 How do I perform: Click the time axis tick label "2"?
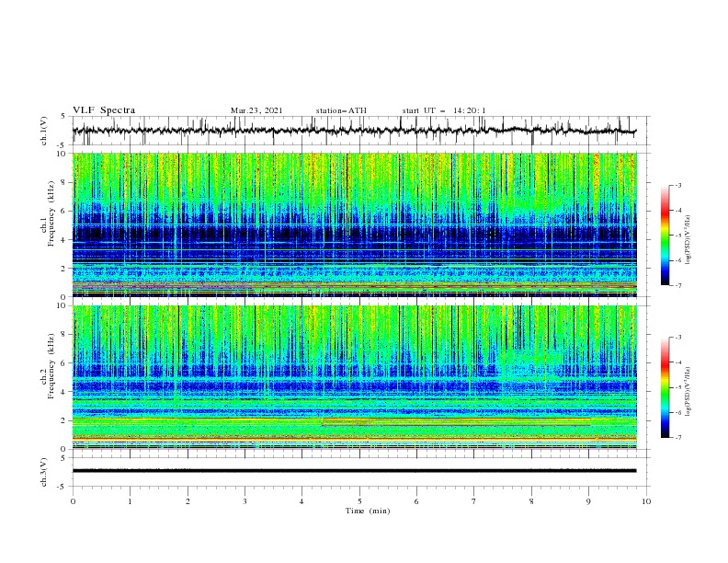point(188,501)
